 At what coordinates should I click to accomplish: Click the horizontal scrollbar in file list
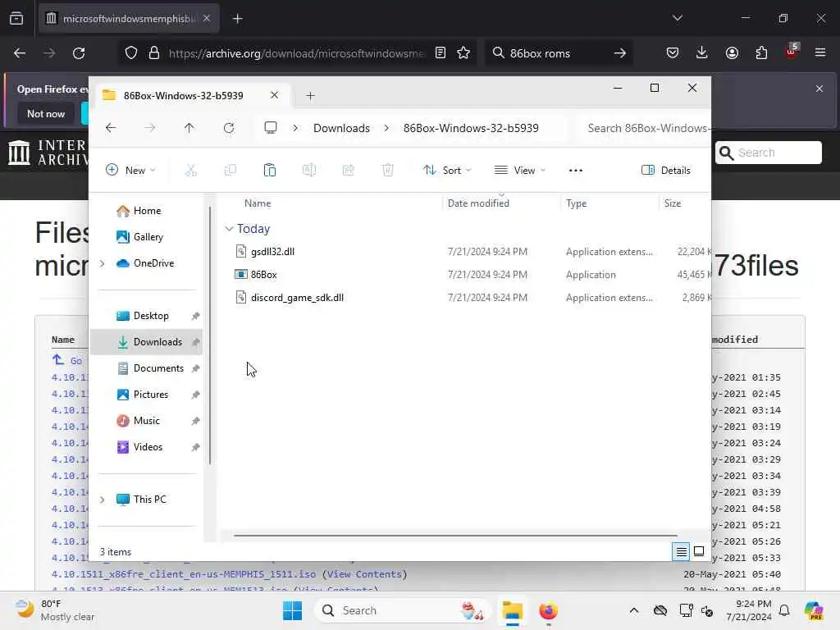(x=455, y=535)
